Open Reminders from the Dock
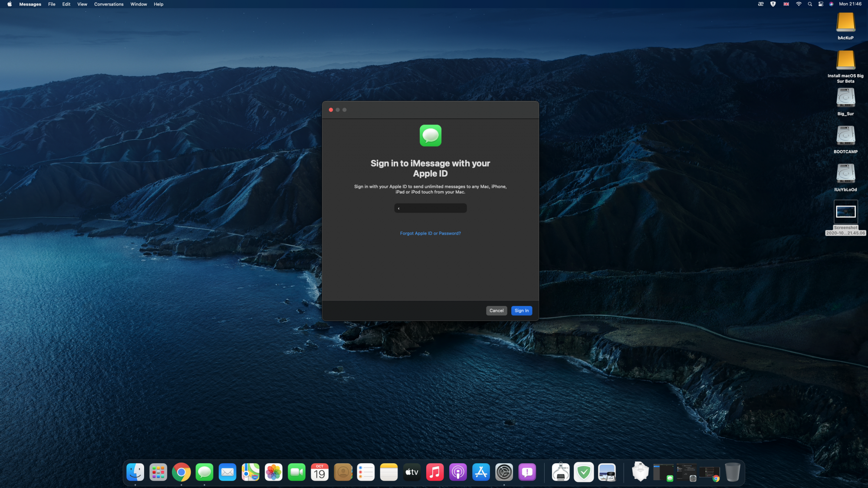The height and width of the screenshot is (488, 868). pyautogui.click(x=365, y=472)
